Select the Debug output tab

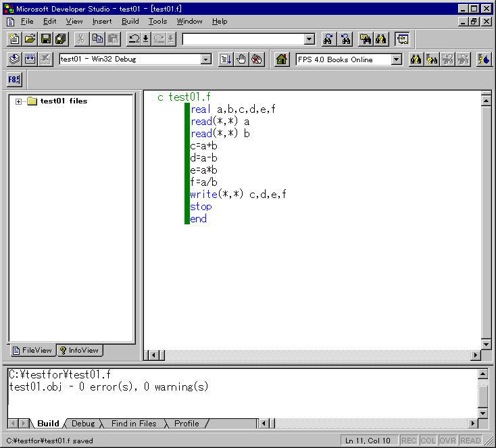[x=83, y=424]
